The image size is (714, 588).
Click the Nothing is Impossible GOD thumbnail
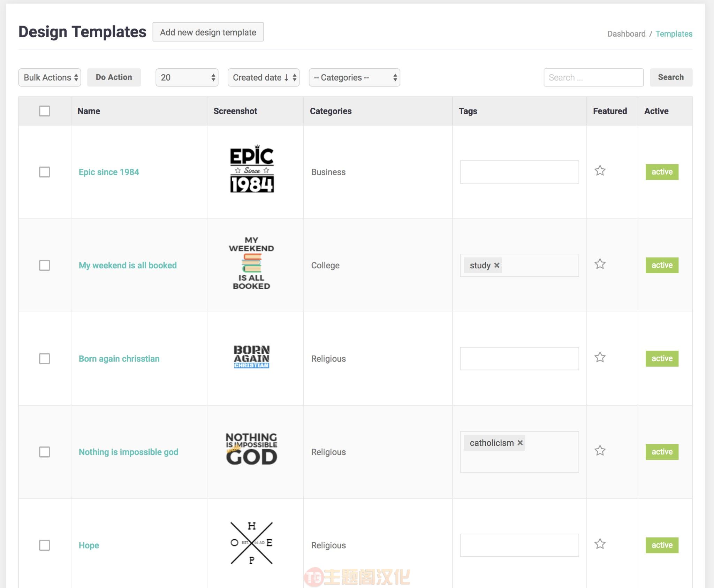(x=251, y=449)
